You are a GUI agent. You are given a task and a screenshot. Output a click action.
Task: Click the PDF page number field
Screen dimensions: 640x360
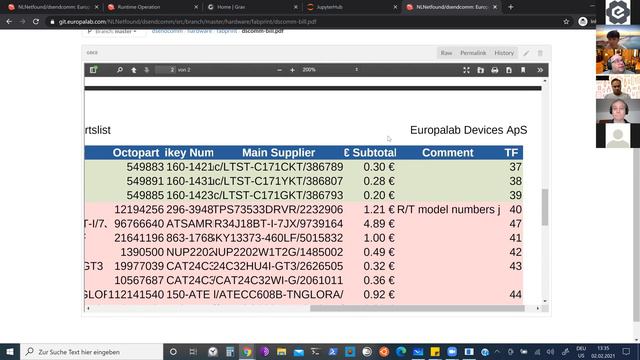166,70
